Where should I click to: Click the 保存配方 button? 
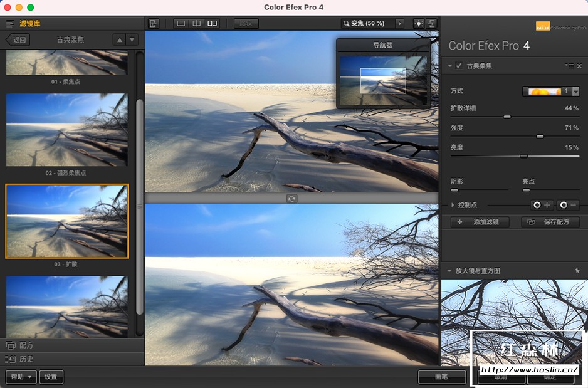[x=550, y=222]
